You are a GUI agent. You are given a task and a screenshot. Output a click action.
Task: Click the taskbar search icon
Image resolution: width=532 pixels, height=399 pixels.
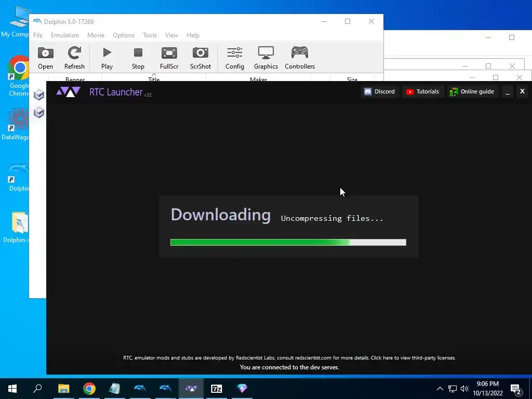tap(37, 389)
